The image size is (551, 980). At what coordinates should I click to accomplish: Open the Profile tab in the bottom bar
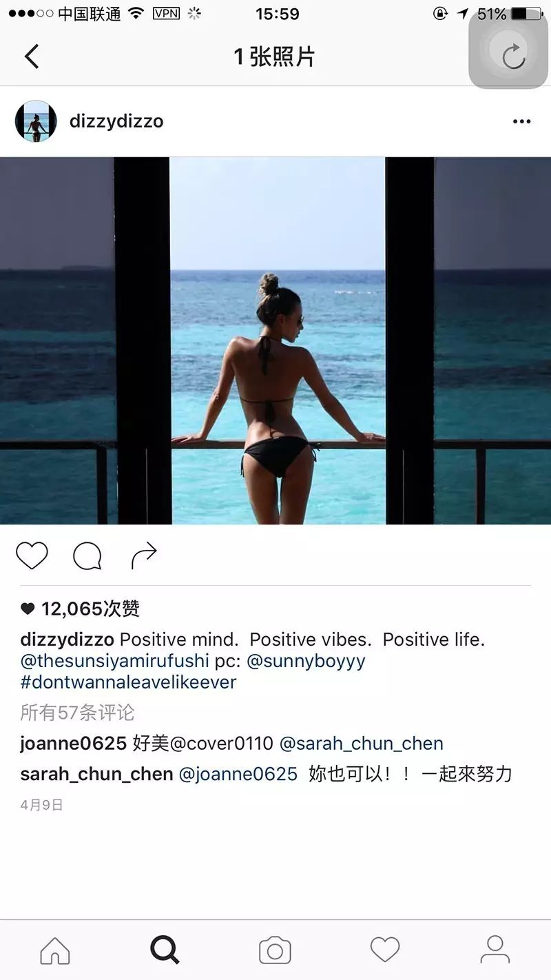(x=495, y=950)
